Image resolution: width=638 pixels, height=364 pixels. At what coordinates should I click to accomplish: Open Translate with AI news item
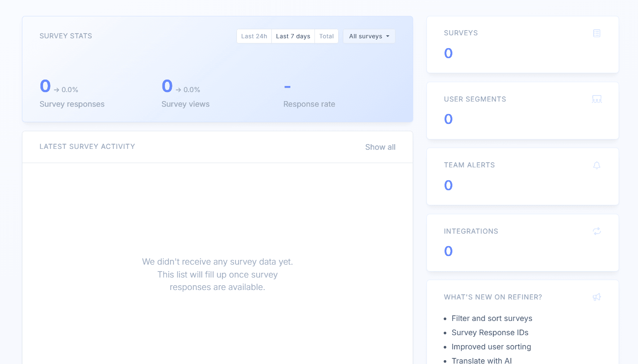482,361
